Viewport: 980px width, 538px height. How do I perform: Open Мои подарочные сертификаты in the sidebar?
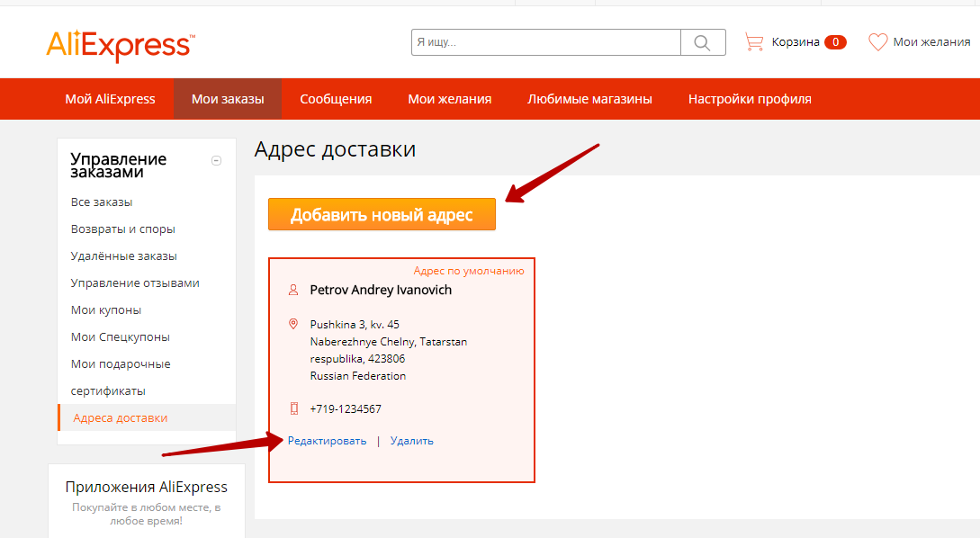pyautogui.click(x=120, y=377)
